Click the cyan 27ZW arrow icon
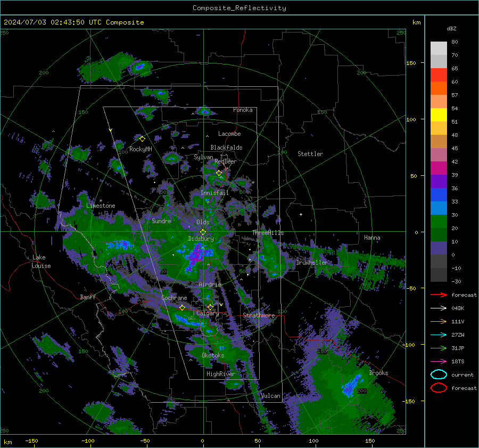 click(x=439, y=335)
